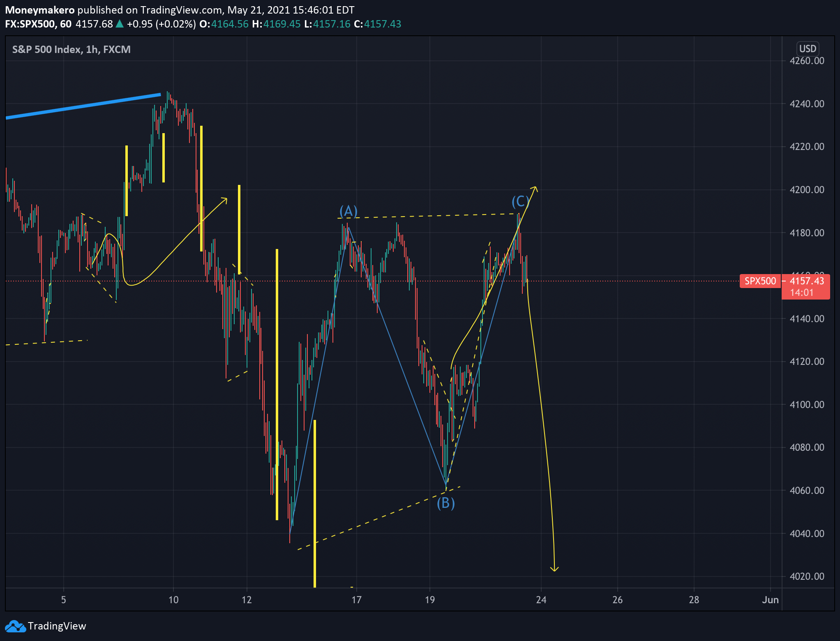Click date label 19 on time axis
Viewport: 840px width, 641px height.
[x=430, y=599]
